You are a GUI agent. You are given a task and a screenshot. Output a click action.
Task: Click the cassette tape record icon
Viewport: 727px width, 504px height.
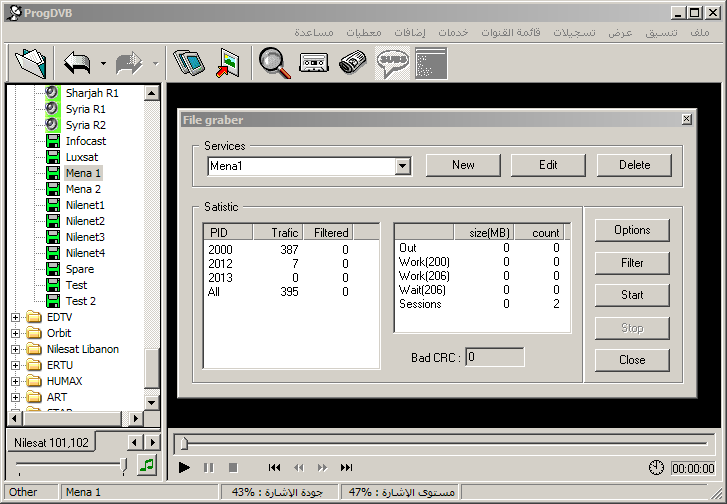314,63
